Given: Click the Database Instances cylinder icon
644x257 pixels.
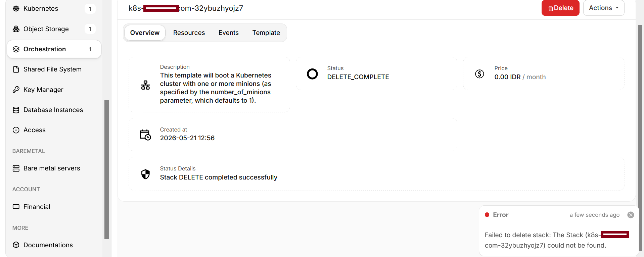Looking at the screenshot, I should (x=16, y=110).
